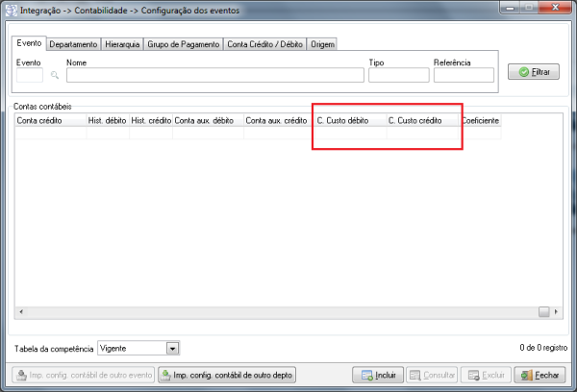This screenshot has width=577, height=392.
Task: Click the Referência input field
Action: 463,75
